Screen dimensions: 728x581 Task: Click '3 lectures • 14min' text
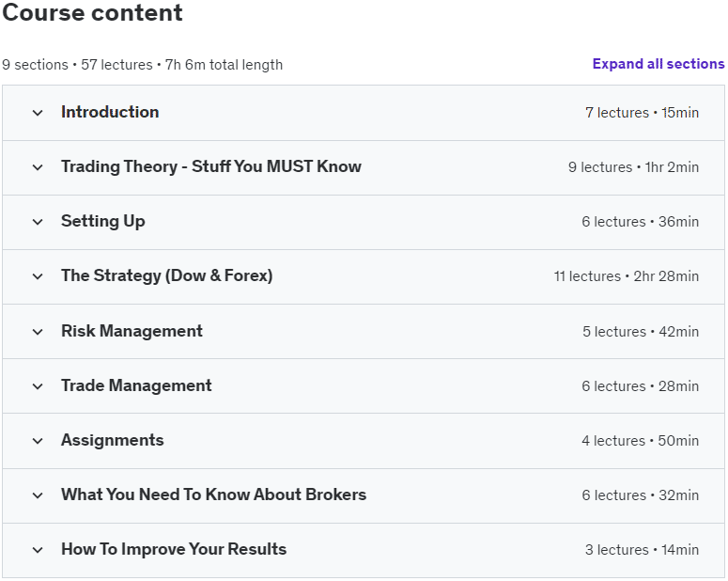pos(642,550)
